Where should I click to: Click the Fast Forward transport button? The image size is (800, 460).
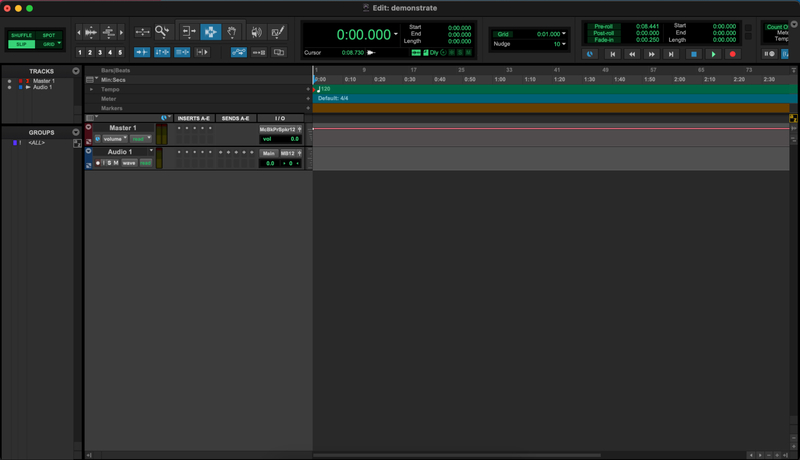click(652, 54)
